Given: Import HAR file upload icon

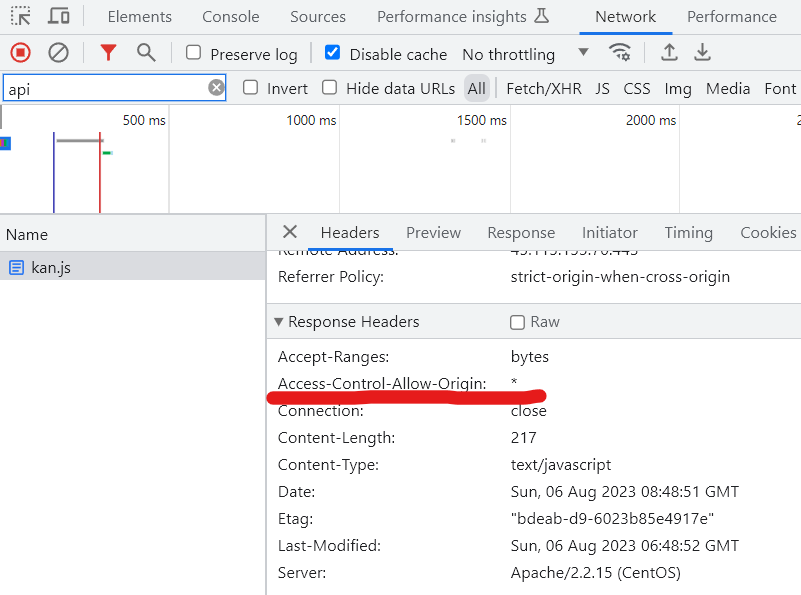Looking at the screenshot, I should pos(669,52).
